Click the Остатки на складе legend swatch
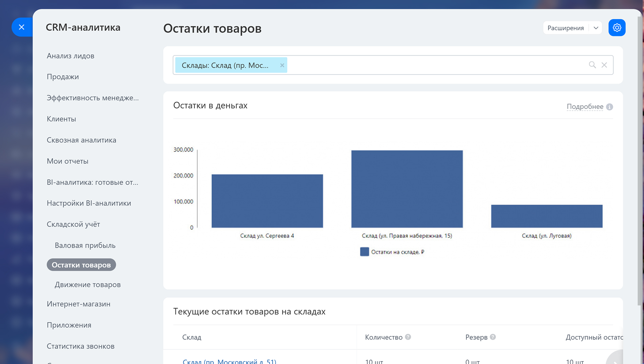Screen dimensions: 644x364 364,252
